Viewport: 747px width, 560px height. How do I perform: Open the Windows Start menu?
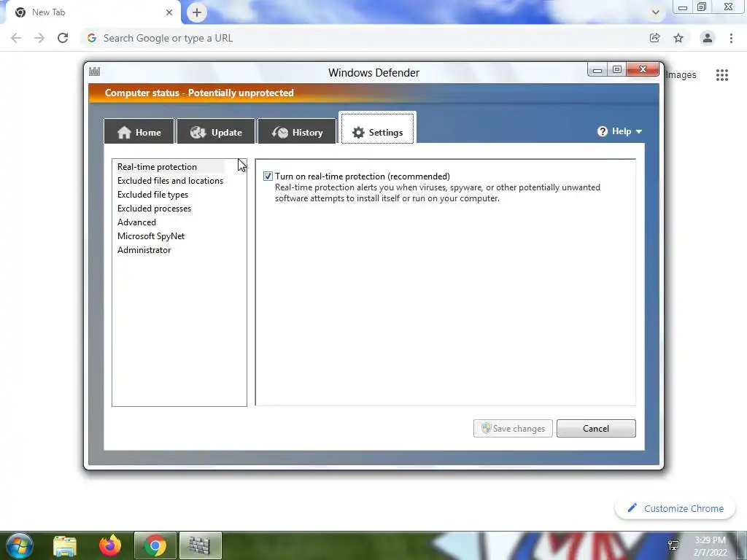click(19, 545)
